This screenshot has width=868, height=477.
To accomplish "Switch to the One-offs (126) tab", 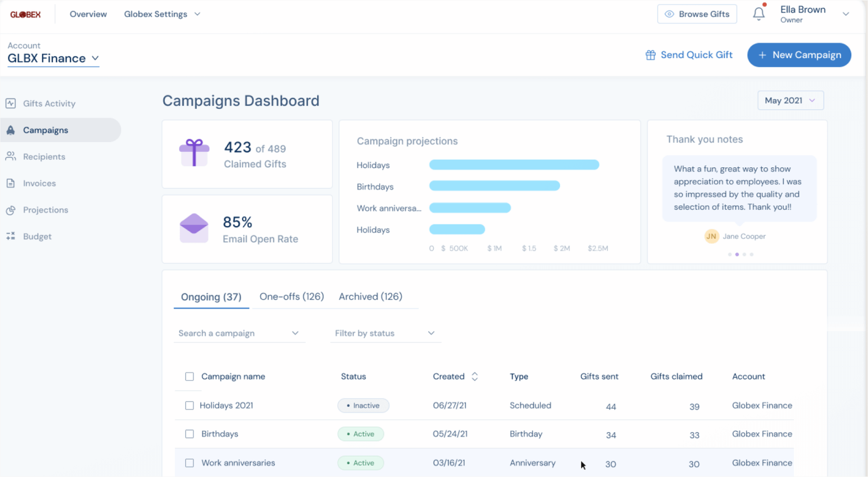I will 292,297.
